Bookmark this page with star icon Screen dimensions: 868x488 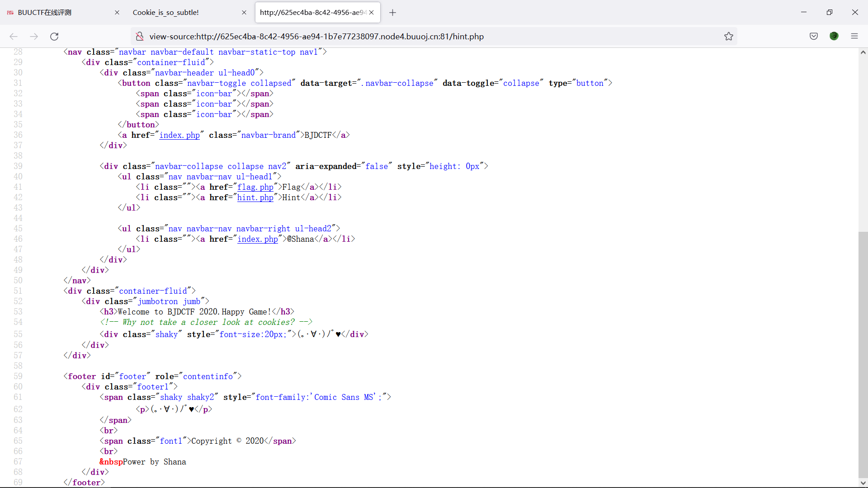point(728,37)
